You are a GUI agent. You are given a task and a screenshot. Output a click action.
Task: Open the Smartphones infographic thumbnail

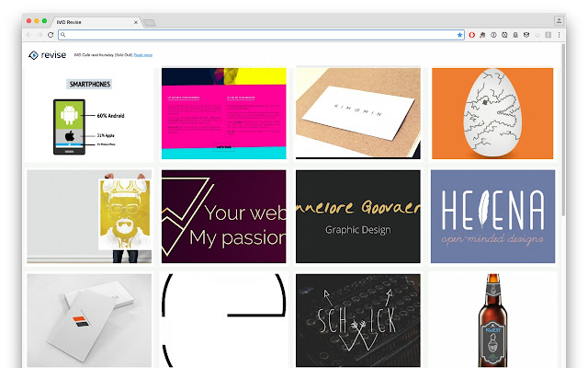[89, 114]
